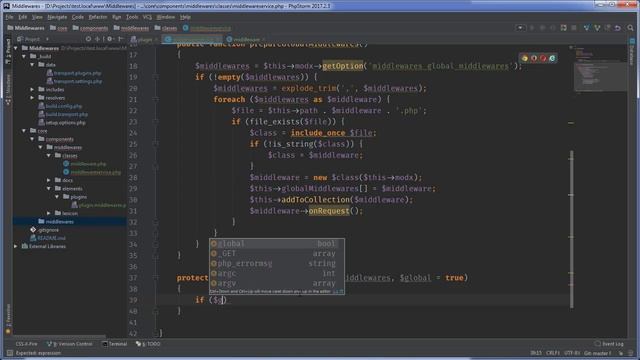
Task: Click the components breadcrumb in navigation bar
Action: (x=90, y=28)
